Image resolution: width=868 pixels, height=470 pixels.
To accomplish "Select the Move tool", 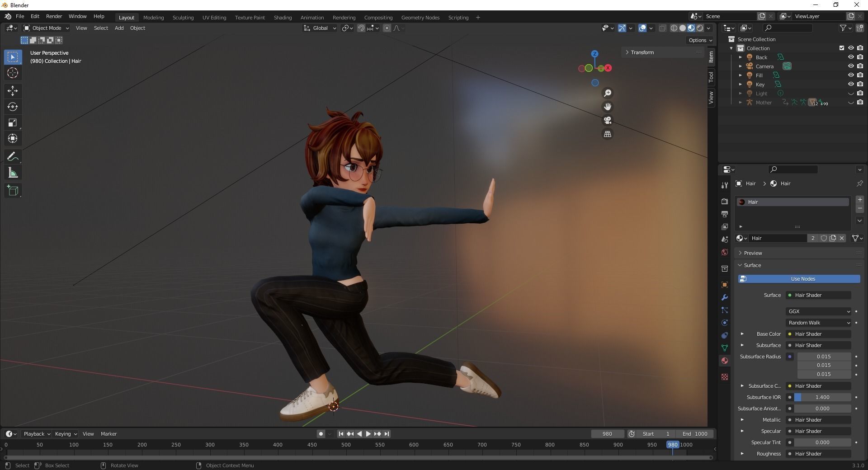I will (13, 91).
